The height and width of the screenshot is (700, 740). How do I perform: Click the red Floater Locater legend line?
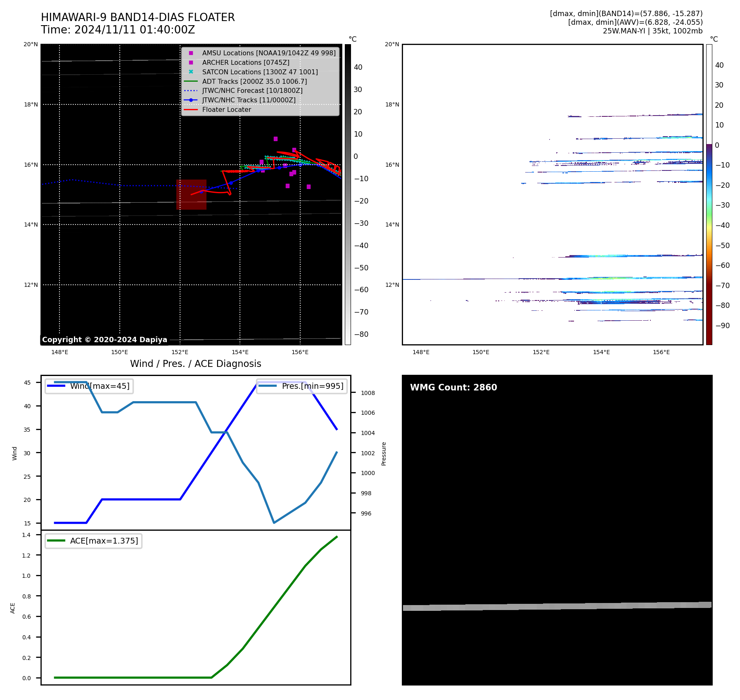click(191, 110)
